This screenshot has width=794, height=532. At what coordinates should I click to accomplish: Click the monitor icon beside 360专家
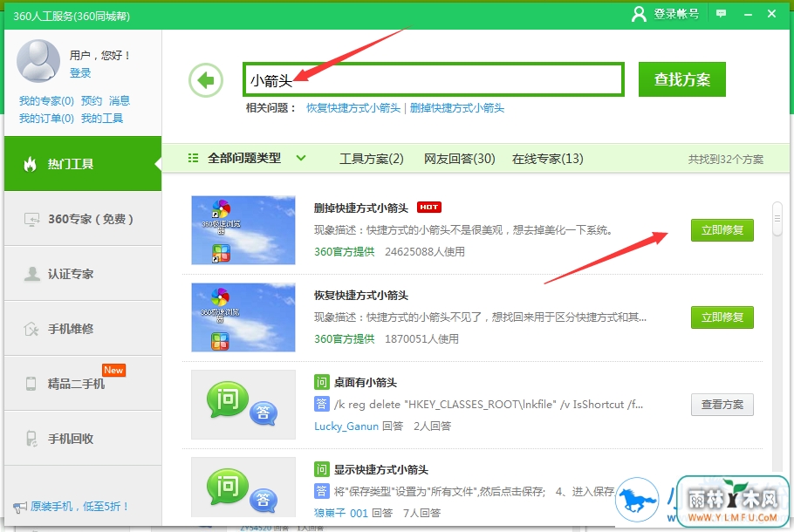point(32,219)
